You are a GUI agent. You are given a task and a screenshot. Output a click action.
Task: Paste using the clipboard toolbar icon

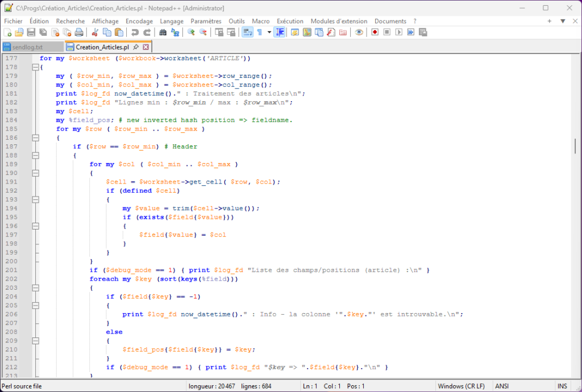[119, 32]
